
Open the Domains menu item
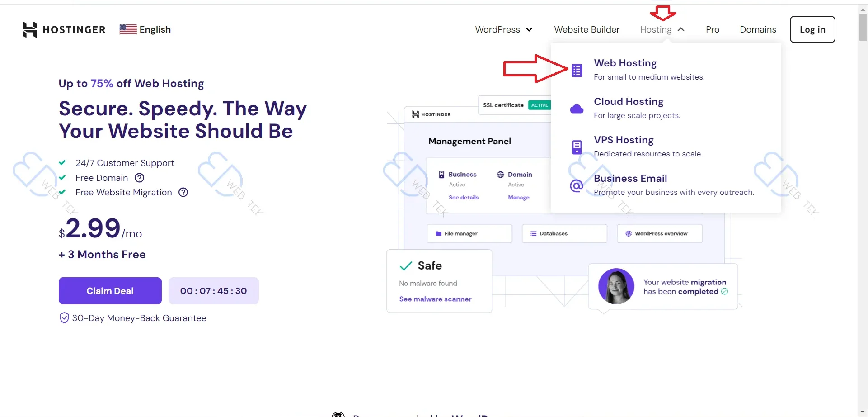pos(758,29)
